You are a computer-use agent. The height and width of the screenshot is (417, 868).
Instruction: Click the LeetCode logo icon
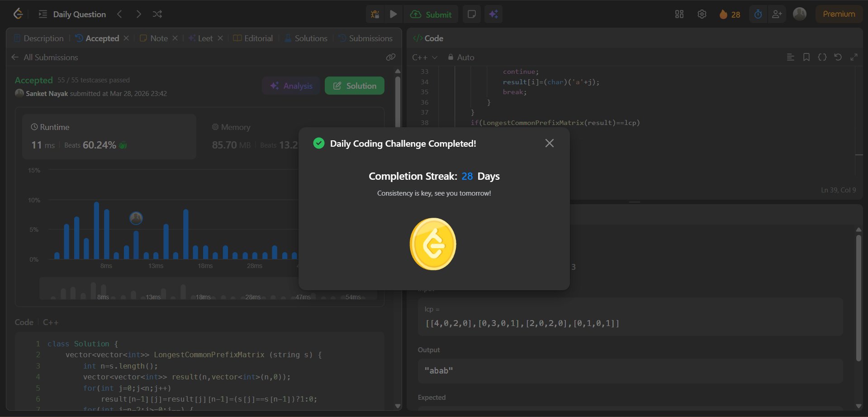point(18,14)
